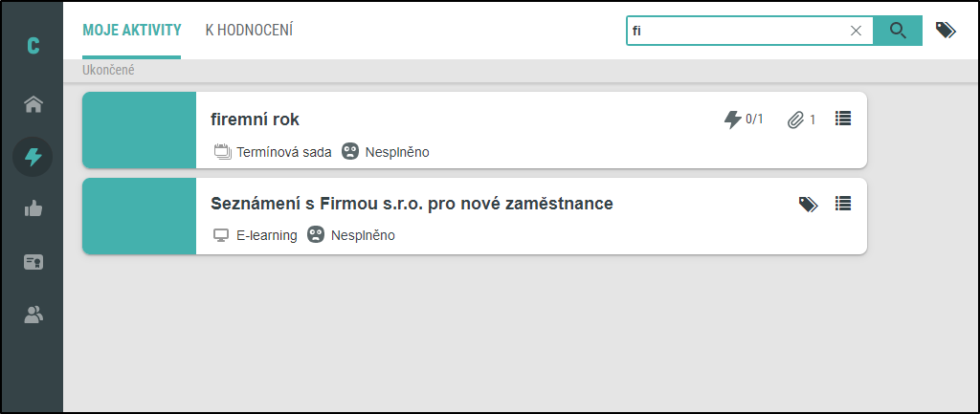Open list icon on Seznámení s Firmou card
Viewport: 980px width, 414px height.
pos(843,204)
